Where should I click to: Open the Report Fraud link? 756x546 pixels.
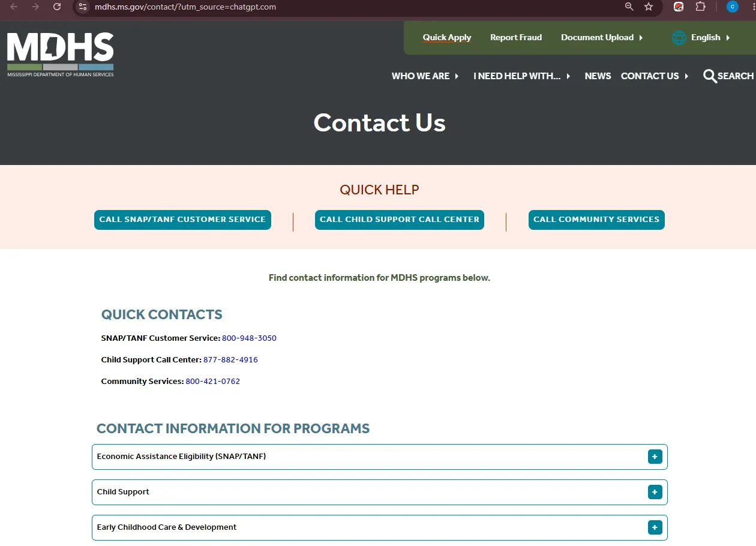[516, 37]
